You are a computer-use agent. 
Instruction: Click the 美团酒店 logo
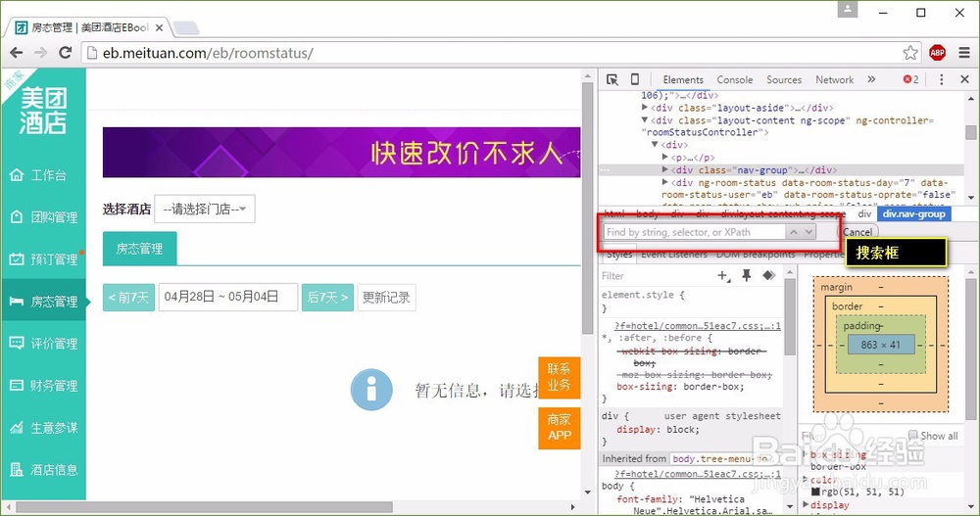pos(43,111)
